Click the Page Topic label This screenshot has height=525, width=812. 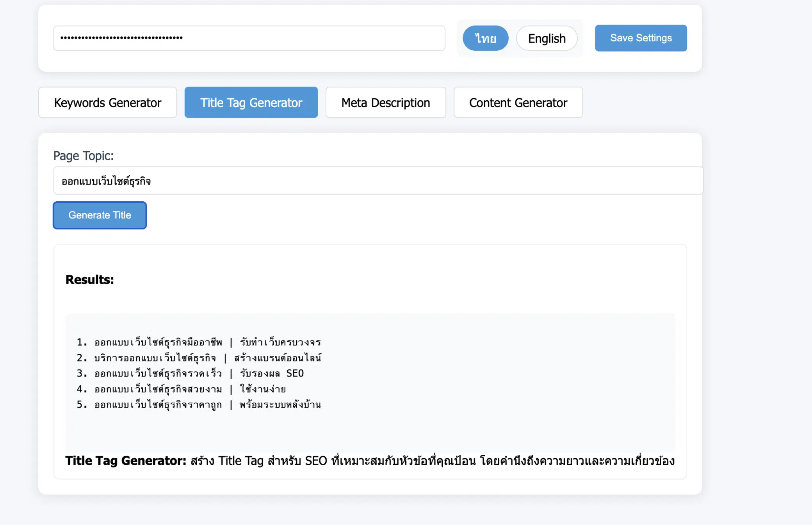pos(84,156)
